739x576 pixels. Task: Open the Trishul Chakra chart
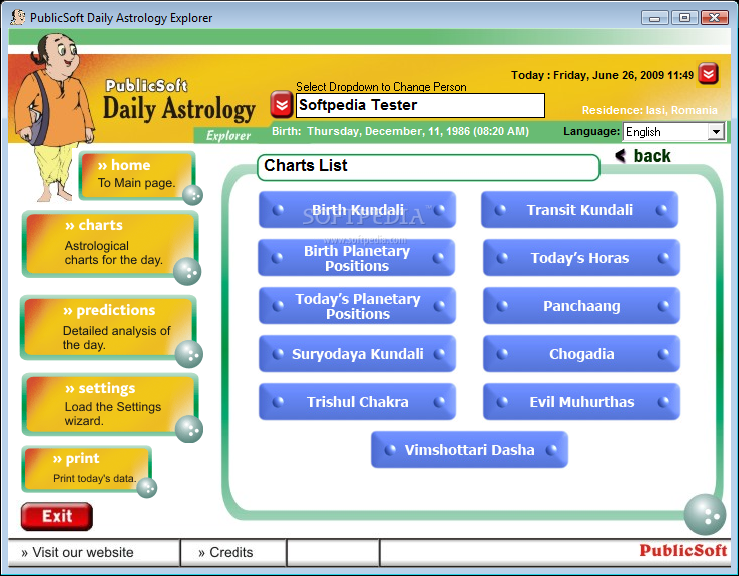357,402
